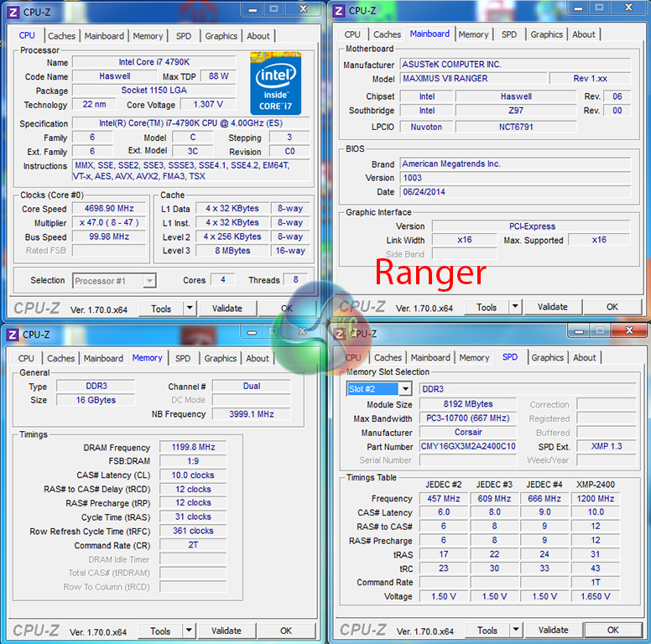Screen dimensions: 651x644
Task: Switch to CPU tab in the Memory window
Action: click(26, 358)
